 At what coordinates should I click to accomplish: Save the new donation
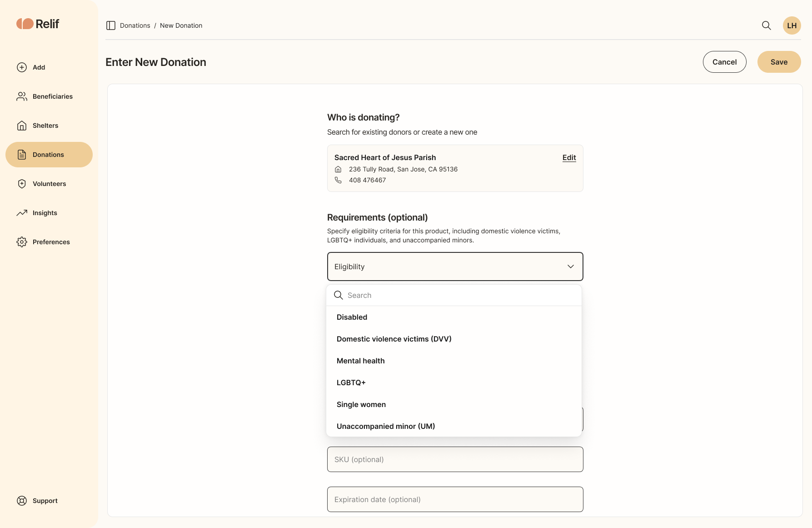pos(779,62)
